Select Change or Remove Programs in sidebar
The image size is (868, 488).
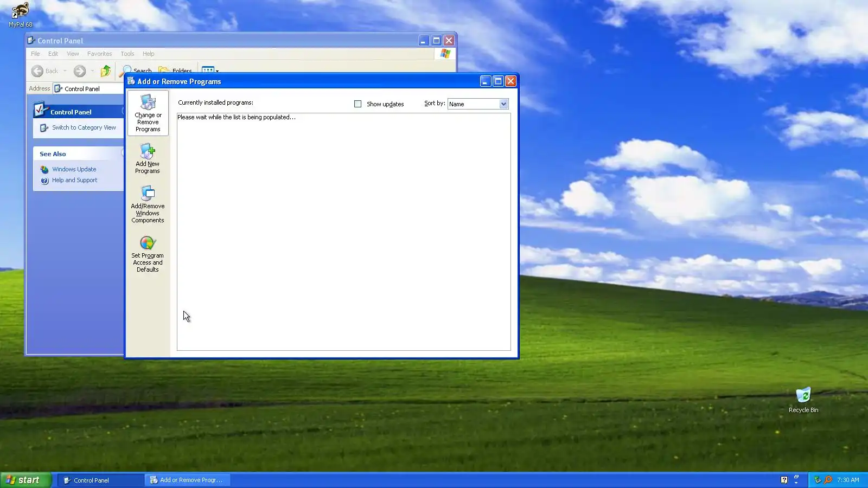pos(148,113)
